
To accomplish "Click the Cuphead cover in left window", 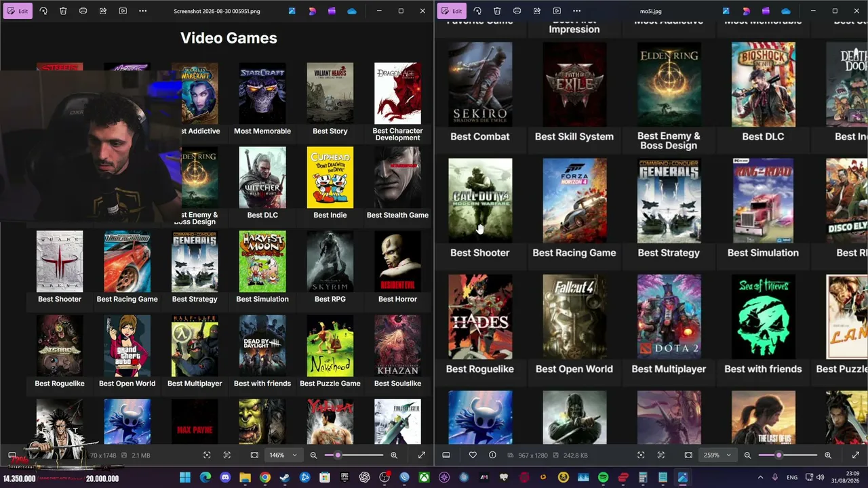I will click(x=330, y=178).
